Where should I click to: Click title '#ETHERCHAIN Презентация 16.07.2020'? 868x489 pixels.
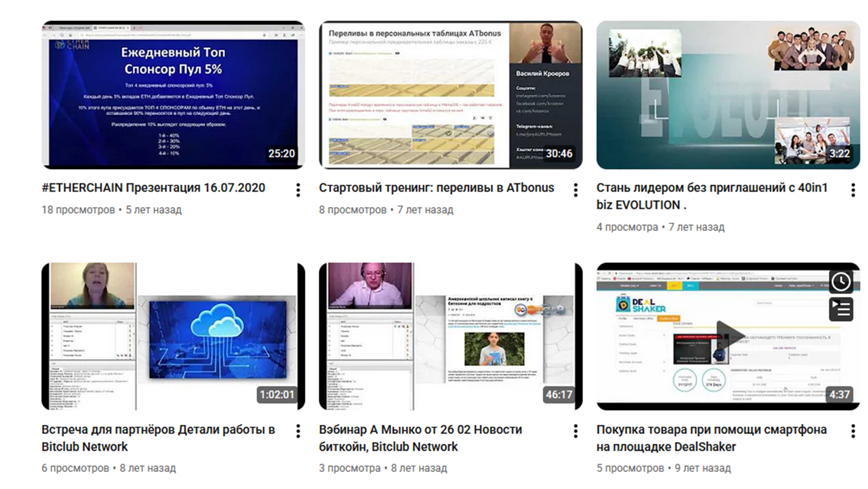tap(153, 188)
